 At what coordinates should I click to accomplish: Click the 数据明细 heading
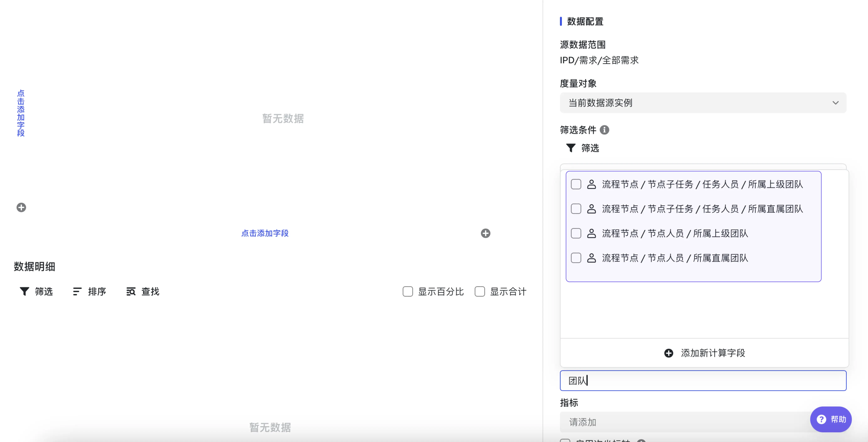click(x=34, y=266)
